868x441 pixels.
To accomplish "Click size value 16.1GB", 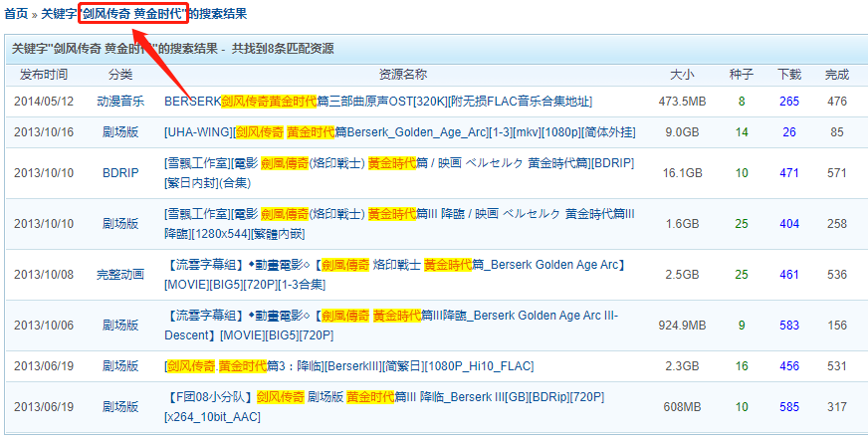I will click(x=682, y=173).
